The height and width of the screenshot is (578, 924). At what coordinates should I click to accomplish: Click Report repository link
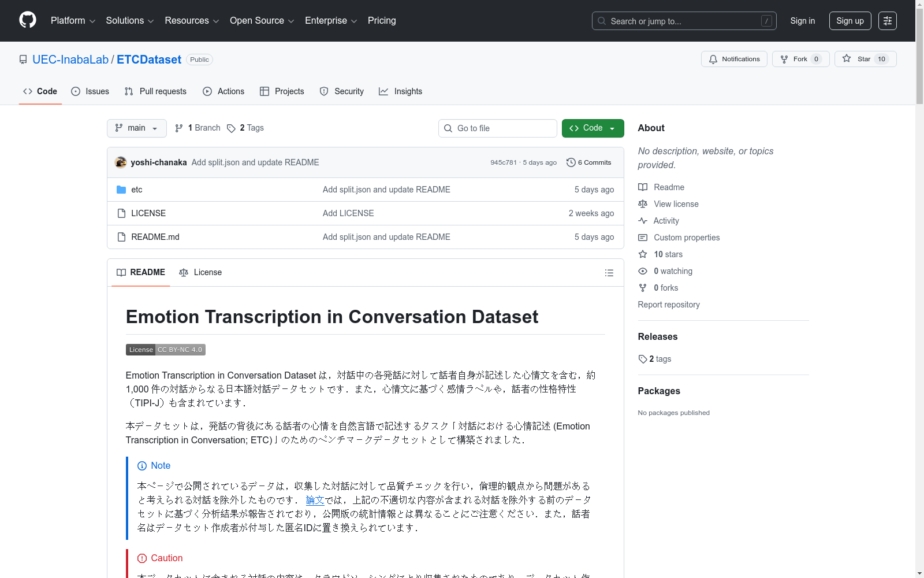(669, 305)
